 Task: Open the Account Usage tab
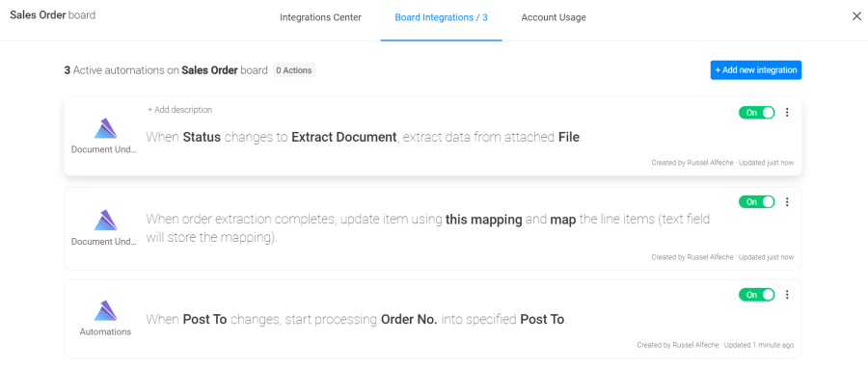click(554, 17)
